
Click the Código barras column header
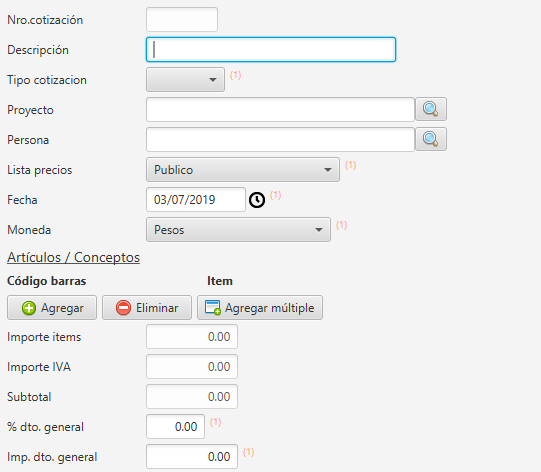(47, 281)
